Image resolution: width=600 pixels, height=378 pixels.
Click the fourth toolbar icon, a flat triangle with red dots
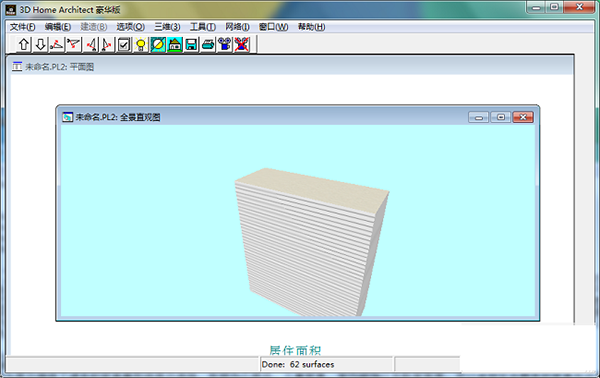tap(73, 45)
